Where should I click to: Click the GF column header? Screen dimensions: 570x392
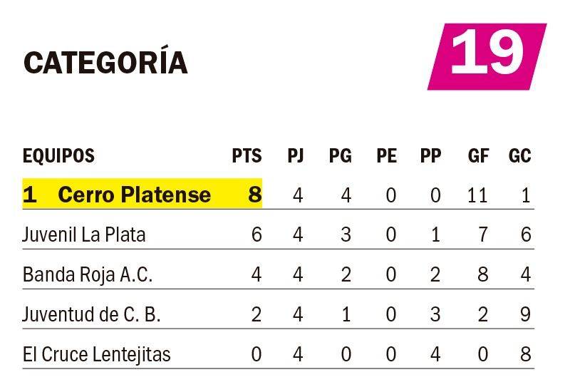pyautogui.click(x=478, y=155)
